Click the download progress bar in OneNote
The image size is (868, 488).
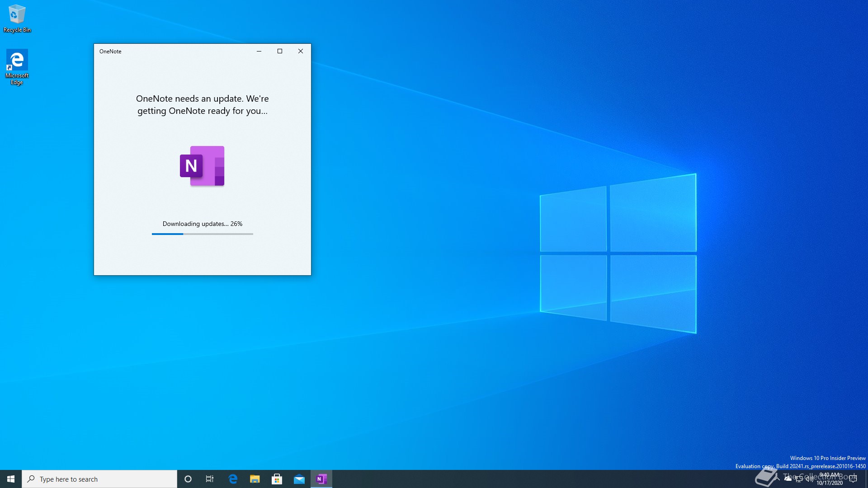[x=202, y=234]
